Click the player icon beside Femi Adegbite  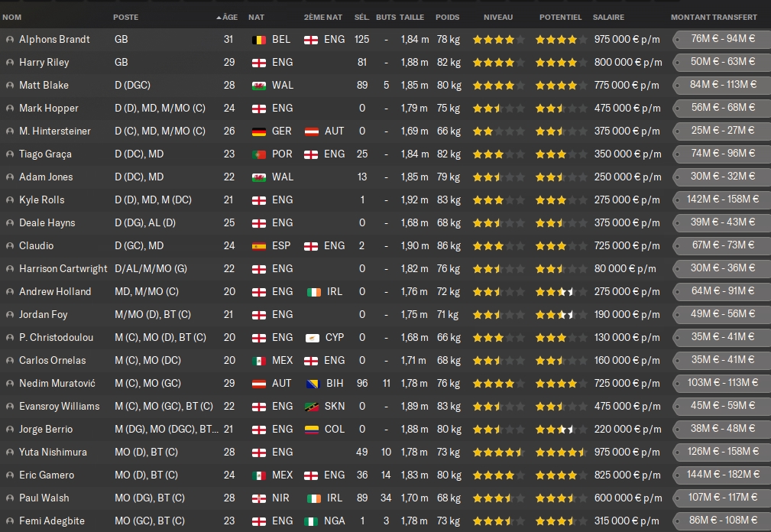[9, 521]
